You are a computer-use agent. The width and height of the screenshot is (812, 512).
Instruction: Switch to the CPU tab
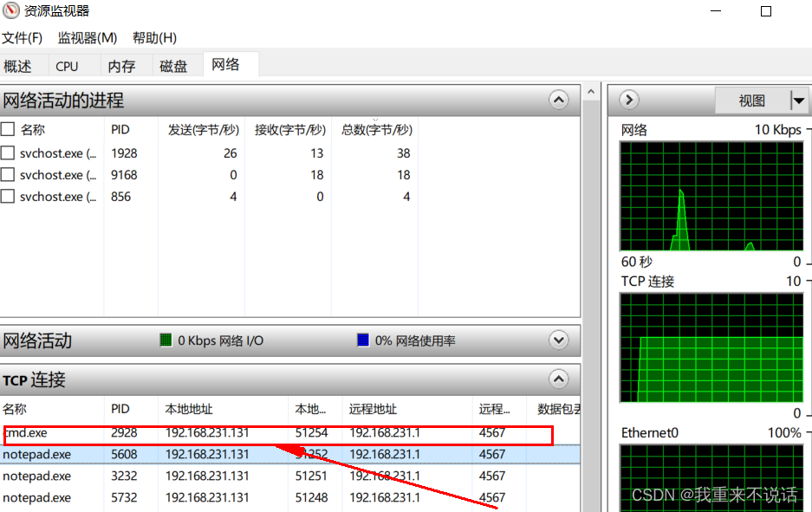[x=74, y=66]
